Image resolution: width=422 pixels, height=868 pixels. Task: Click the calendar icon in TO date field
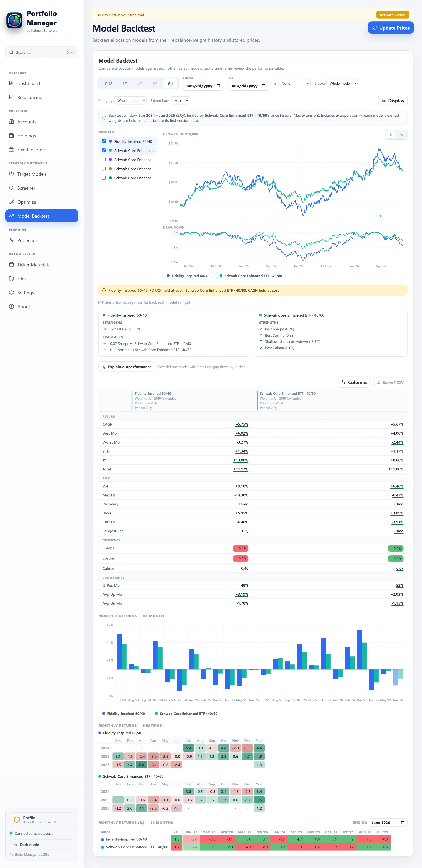tap(264, 86)
